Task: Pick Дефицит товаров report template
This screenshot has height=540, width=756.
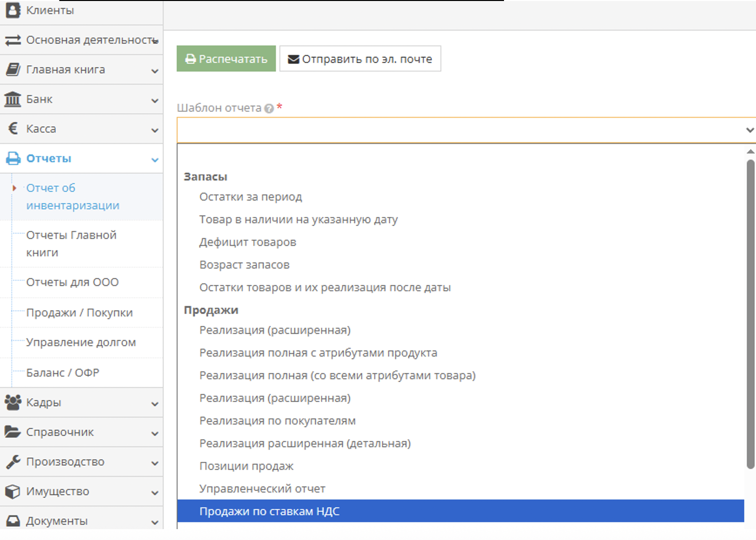Action: [x=248, y=242]
